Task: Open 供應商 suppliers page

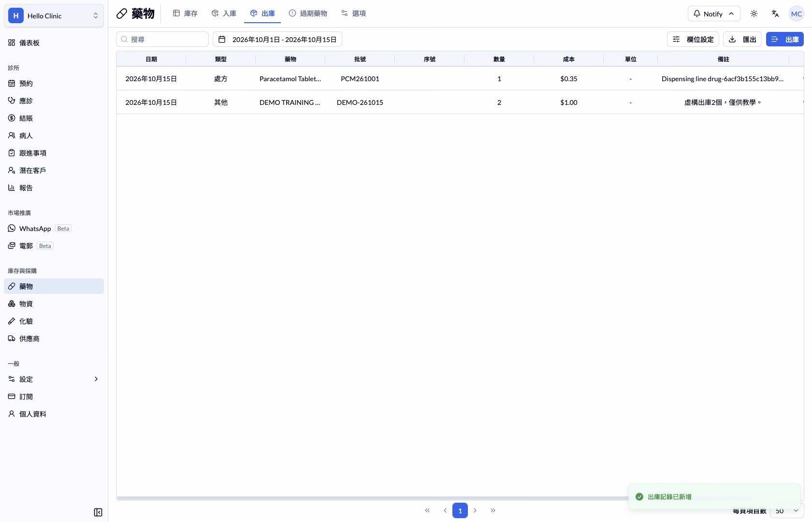Action: tap(54, 338)
